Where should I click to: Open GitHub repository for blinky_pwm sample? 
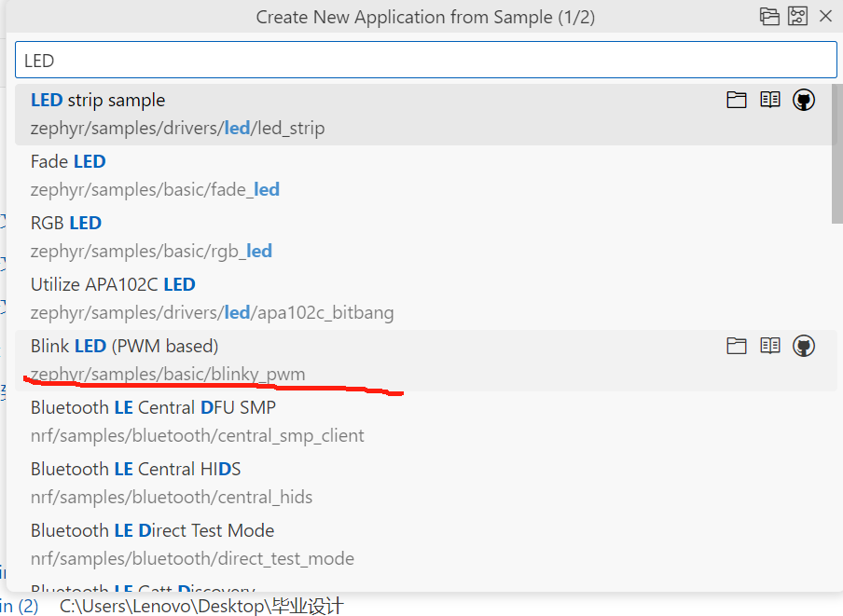(803, 345)
